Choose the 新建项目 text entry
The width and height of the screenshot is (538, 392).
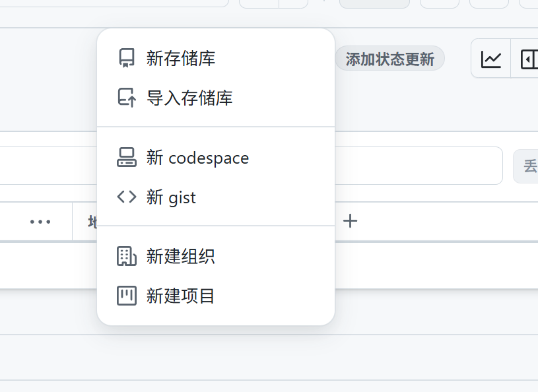point(181,296)
